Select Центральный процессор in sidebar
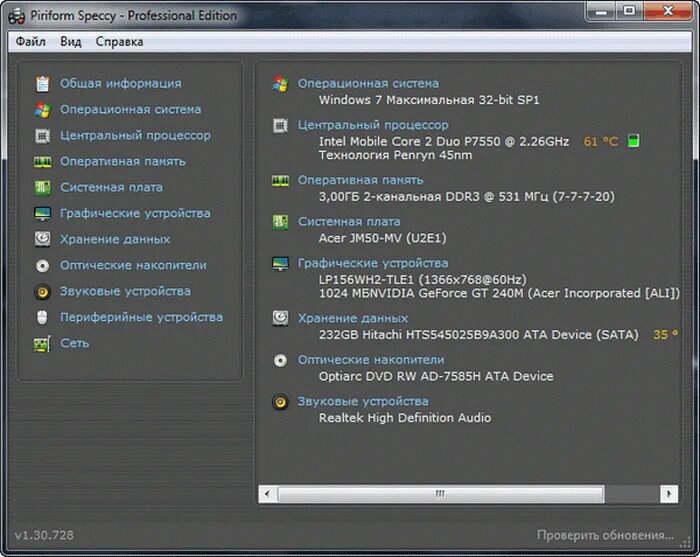This screenshot has width=700, height=557. pos(135,135)
